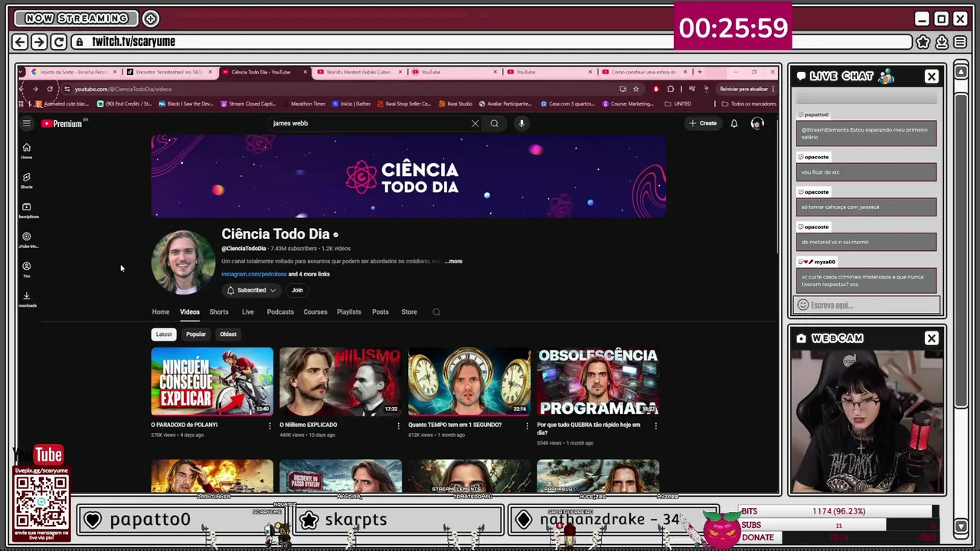This screenshot has width=980, height=551.
Task: Switch to channel Home tab
Action: point(160,312)
